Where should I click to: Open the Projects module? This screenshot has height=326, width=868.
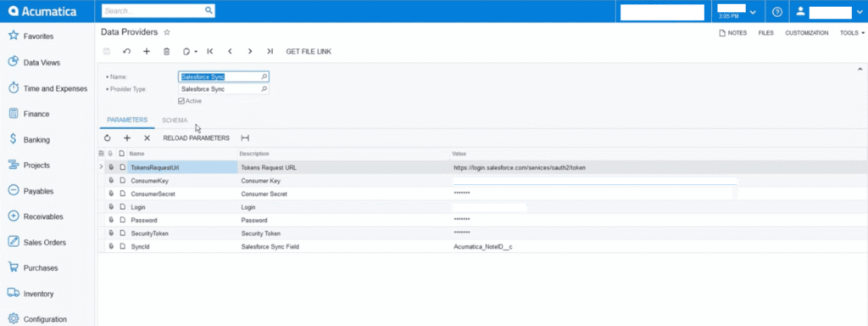pos(36,166)
